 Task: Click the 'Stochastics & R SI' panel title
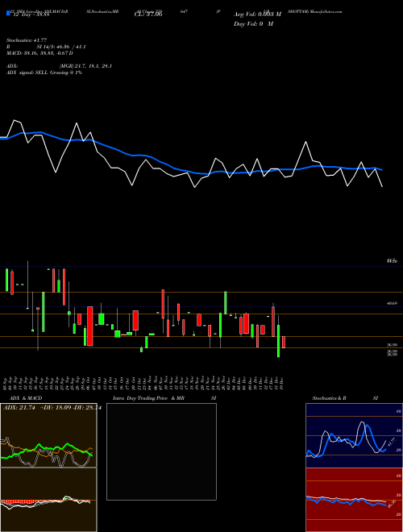(345, 398)
